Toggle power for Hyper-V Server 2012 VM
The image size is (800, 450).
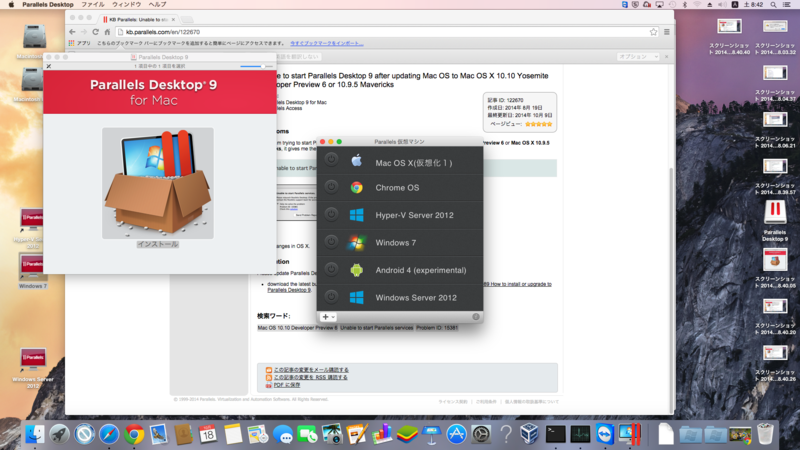coord(331,215)
